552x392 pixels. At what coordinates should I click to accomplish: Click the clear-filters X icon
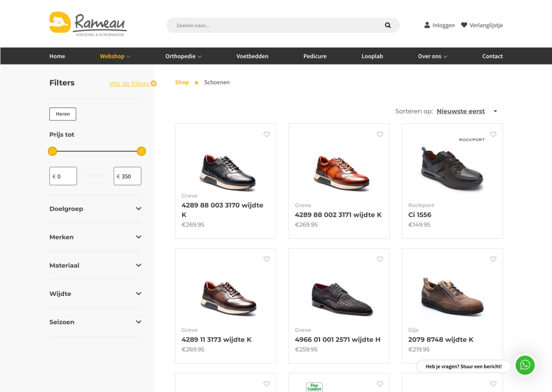[x=154, y=84]
